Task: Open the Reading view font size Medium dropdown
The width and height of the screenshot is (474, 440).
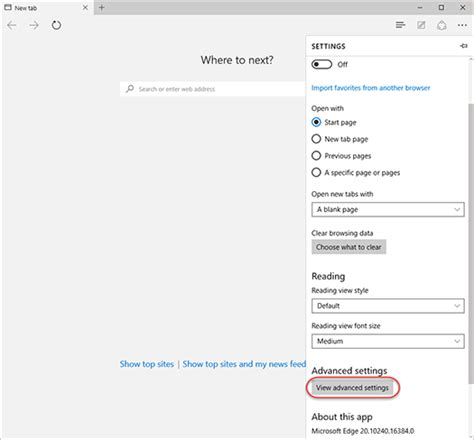Action: click(388, 341)
